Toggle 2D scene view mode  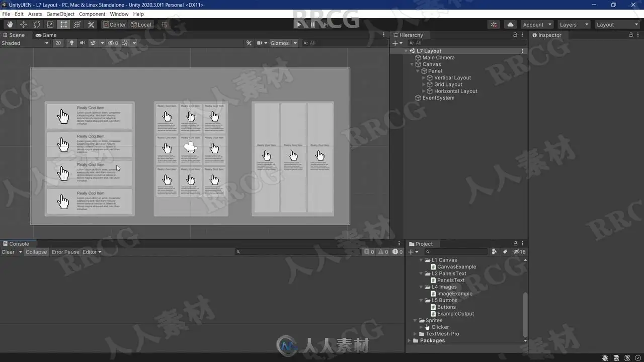(58, 43)
